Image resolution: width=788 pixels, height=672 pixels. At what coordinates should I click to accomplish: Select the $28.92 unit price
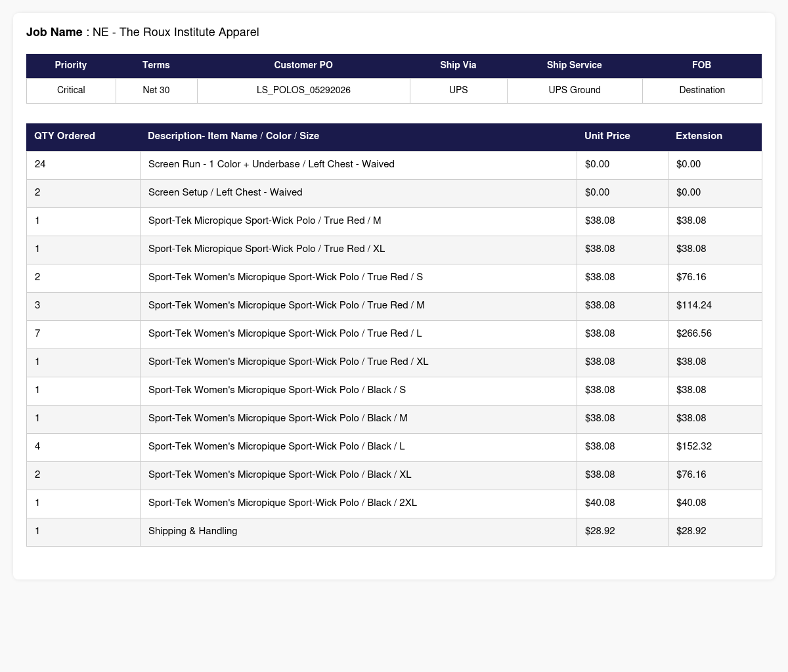pos(600,531)
